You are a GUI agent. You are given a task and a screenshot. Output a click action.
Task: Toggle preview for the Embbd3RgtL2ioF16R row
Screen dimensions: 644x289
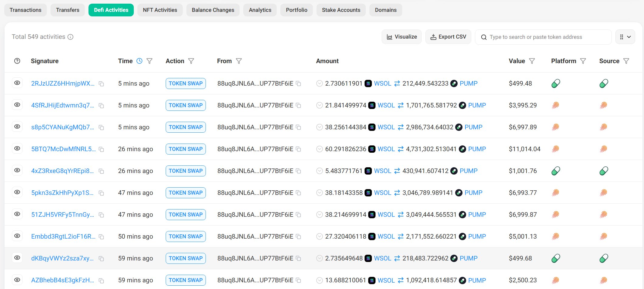[17, 236]
